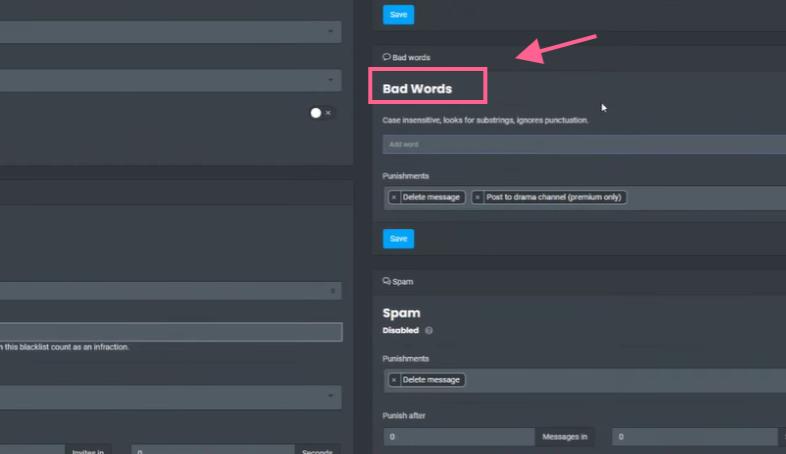Click the Punishments label in Spam section

(x=406, y=359)
